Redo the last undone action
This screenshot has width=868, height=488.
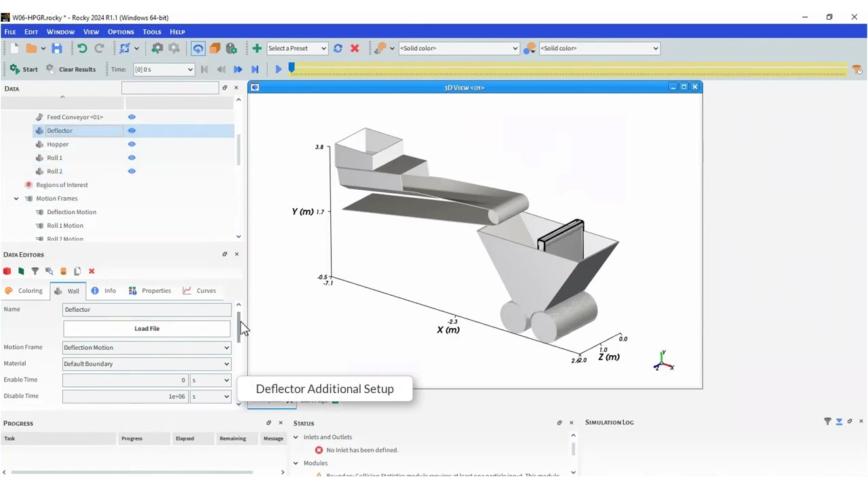(x=99, y=48)
